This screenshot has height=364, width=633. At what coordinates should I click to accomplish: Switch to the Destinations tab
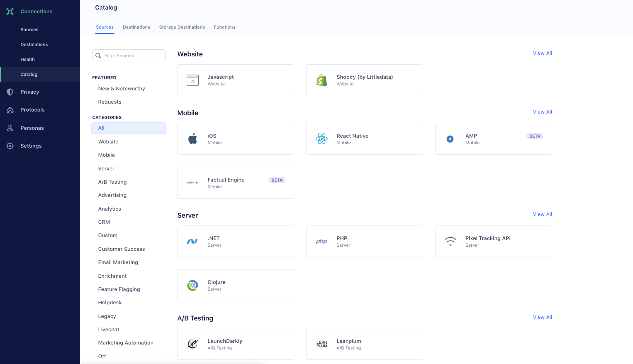pos(136,27)
